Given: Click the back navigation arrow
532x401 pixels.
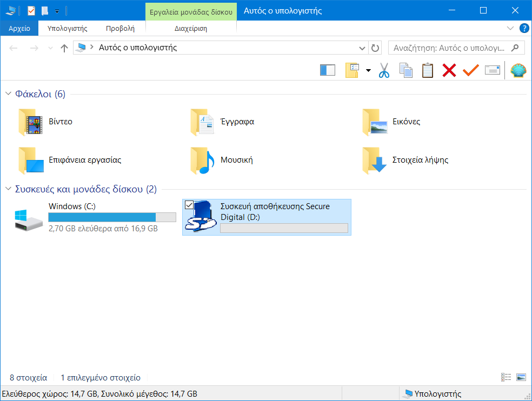Looking at the screenshot, I should tap(13, 48).
